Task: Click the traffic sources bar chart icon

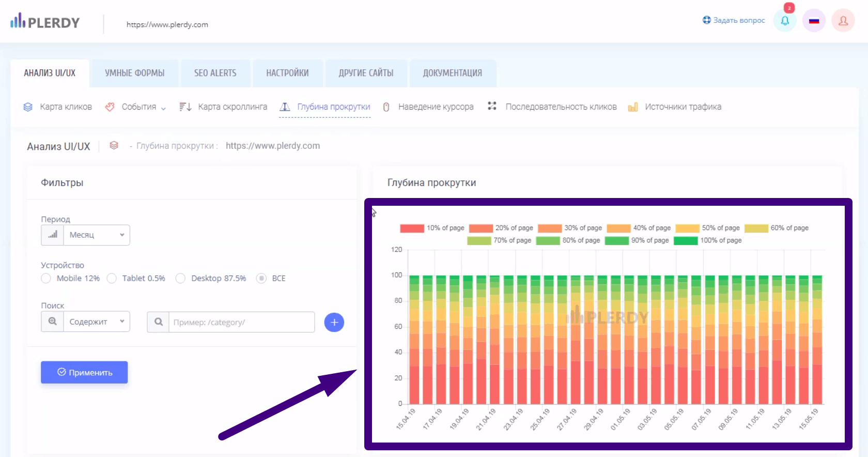Action: pos(633,107)
